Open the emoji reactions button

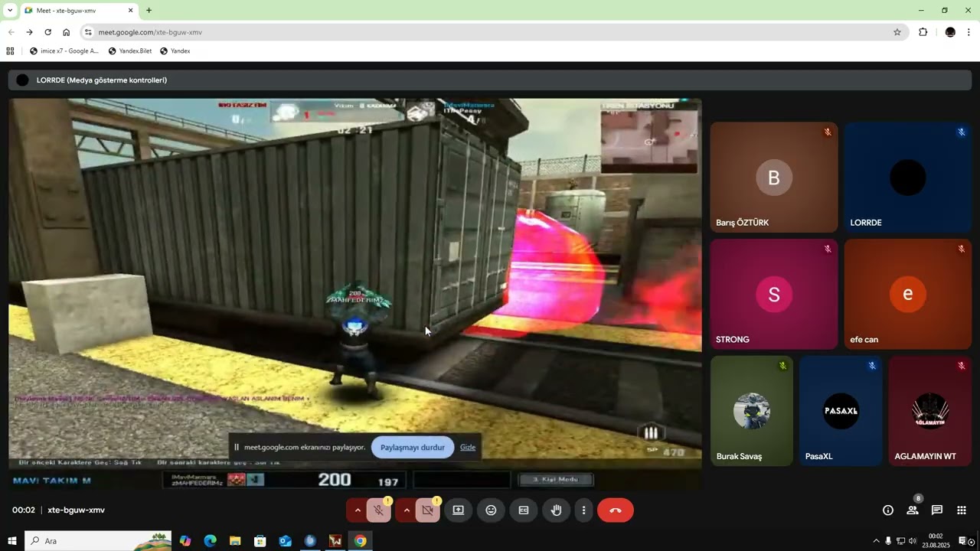pyautogui.click(x=491, y=510)
